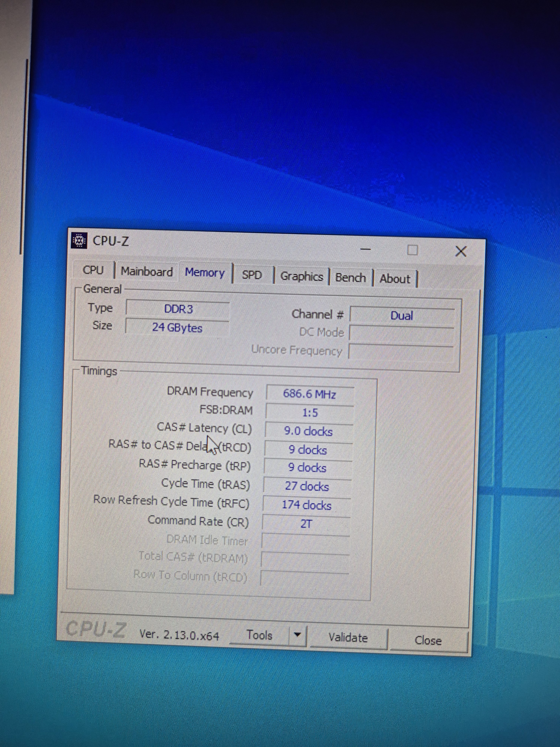Click the FSB:DRAM label
The height and width of the screenshot is (747, 560).
point(226,410)
